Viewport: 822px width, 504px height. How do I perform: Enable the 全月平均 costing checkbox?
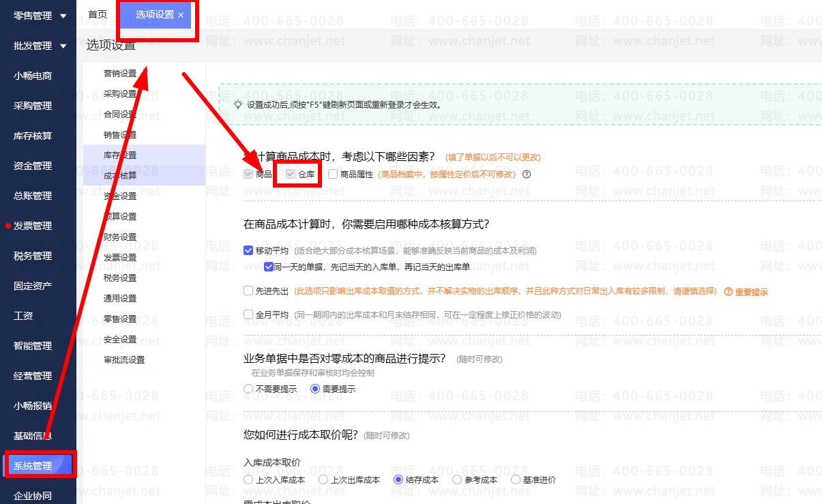point(248,314)
